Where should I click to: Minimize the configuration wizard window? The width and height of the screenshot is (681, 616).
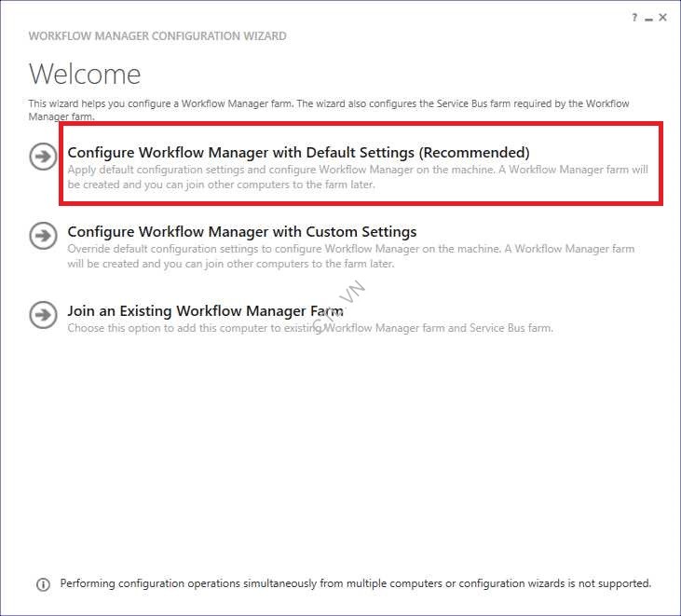pyautogui.click(x=648, y=18)
